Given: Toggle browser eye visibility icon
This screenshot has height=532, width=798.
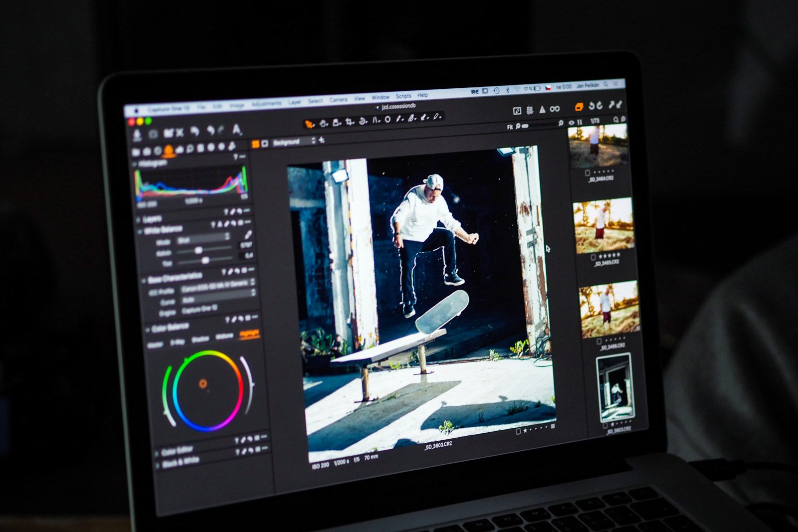Looking at the screenshot, I should tap(572, 122).
